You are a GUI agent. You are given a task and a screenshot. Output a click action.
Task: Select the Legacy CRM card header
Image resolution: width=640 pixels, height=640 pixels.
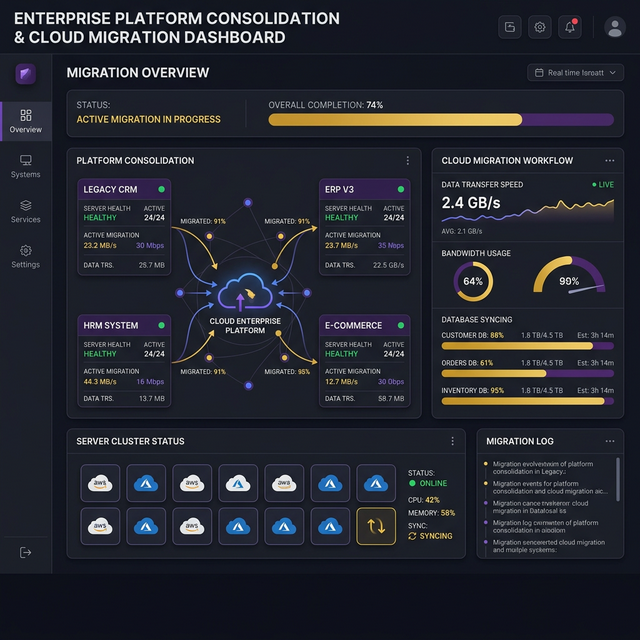coord(124,189)
